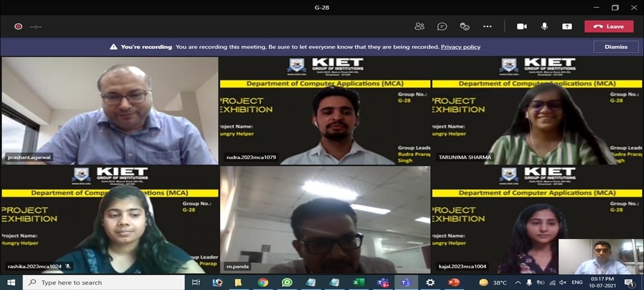Expand hidden system tray icons chevron

[x=518, y=282]
